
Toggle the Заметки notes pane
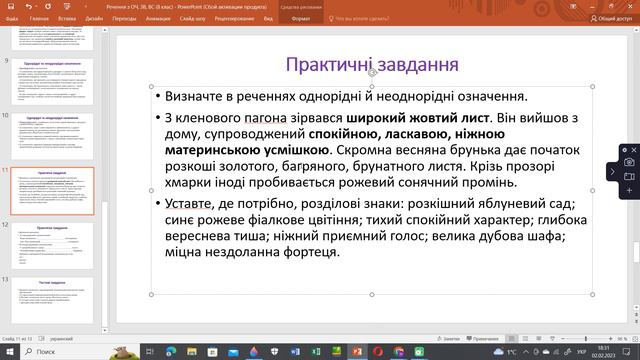(x=448, y=339)
